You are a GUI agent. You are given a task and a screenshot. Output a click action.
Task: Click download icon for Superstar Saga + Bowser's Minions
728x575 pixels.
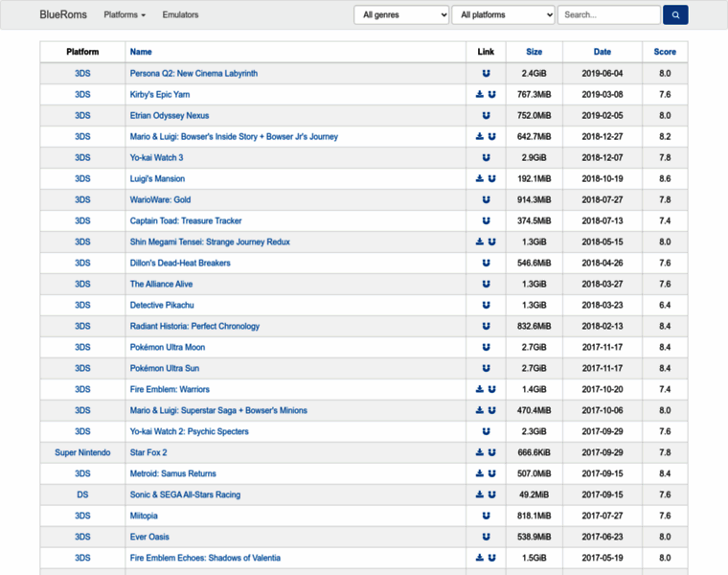(x=480, y=410)
